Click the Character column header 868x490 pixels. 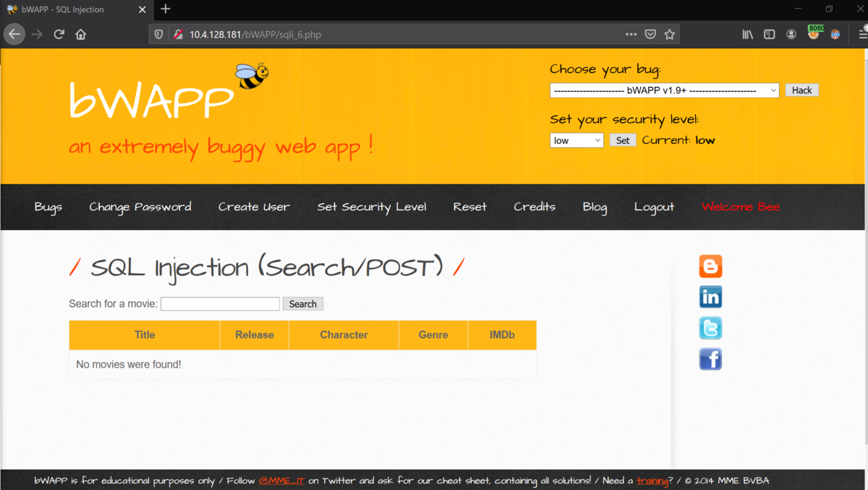coord(344,335)
